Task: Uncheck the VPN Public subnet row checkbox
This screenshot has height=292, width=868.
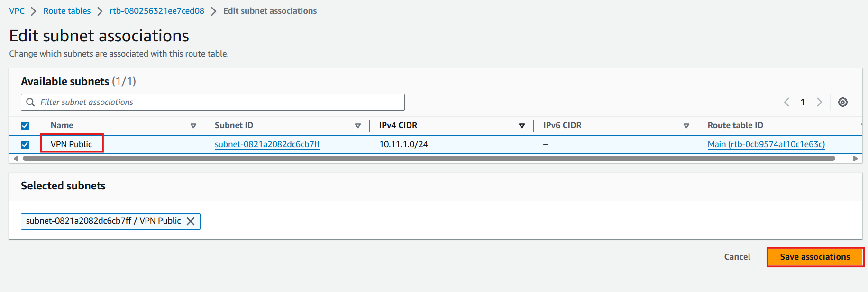Action: pos(25,144)
